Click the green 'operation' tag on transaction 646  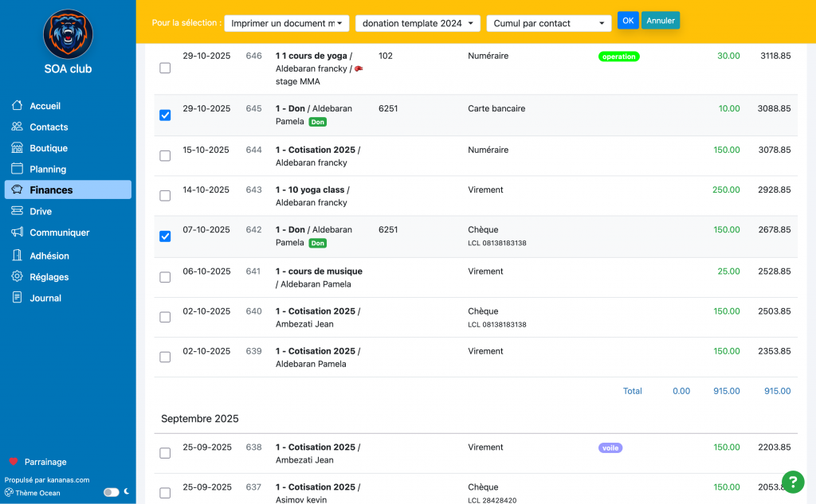tap(618, 57)
